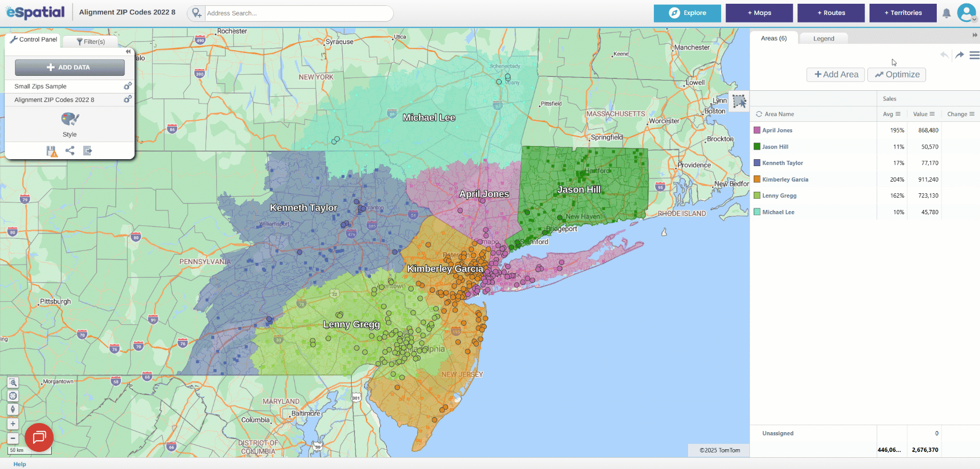Click the save map icon
The width and height of the screenshot is (980, 469).
tap(52, 151)
